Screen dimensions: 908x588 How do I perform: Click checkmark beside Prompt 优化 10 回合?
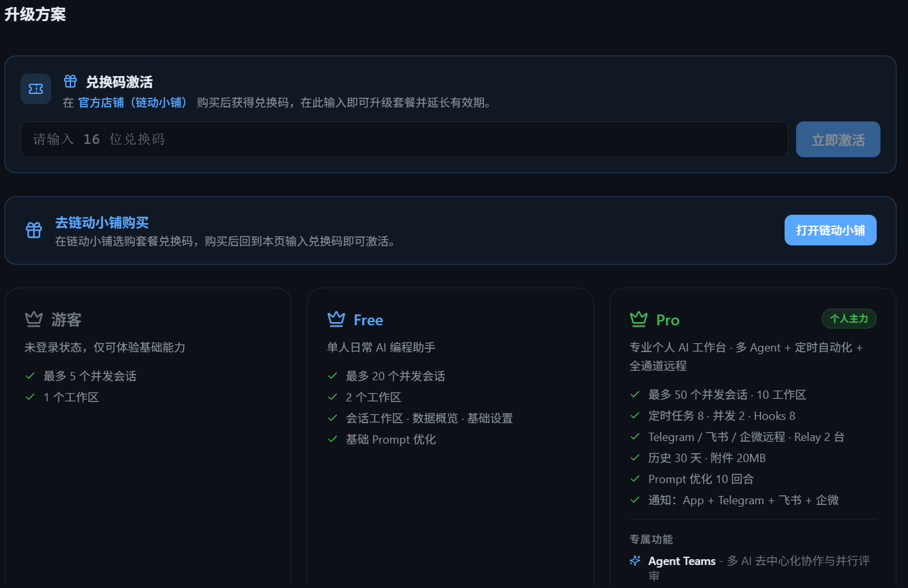[635, 479]
